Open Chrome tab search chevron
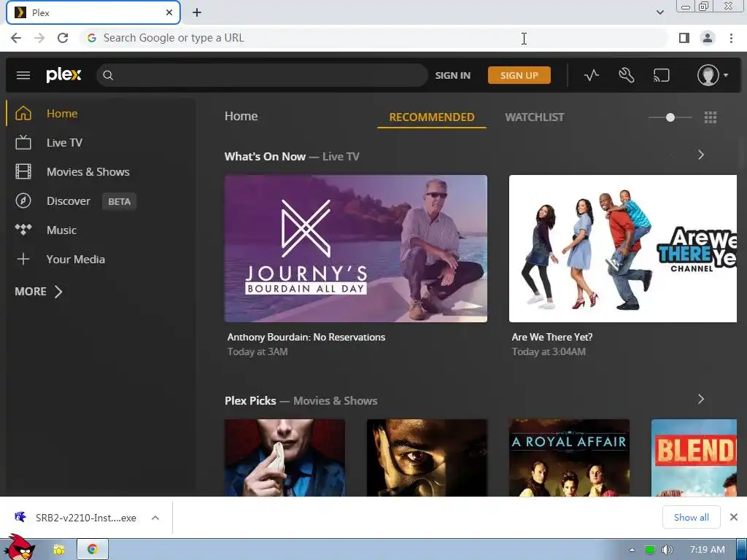 [x=659, y=12]
